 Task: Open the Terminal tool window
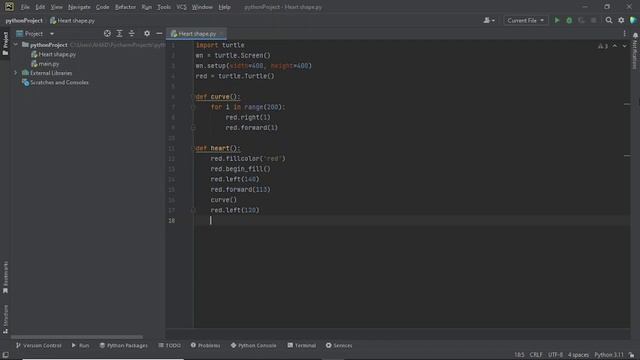[302, 345]
